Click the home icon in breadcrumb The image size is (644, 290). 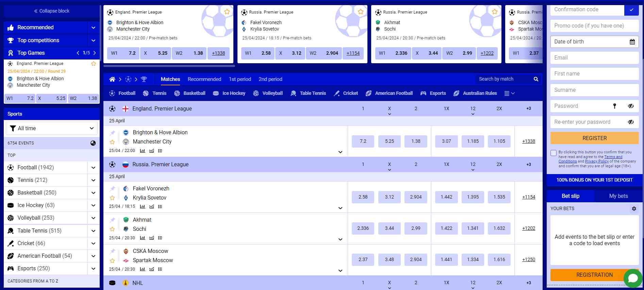click(x=112, y=79)
